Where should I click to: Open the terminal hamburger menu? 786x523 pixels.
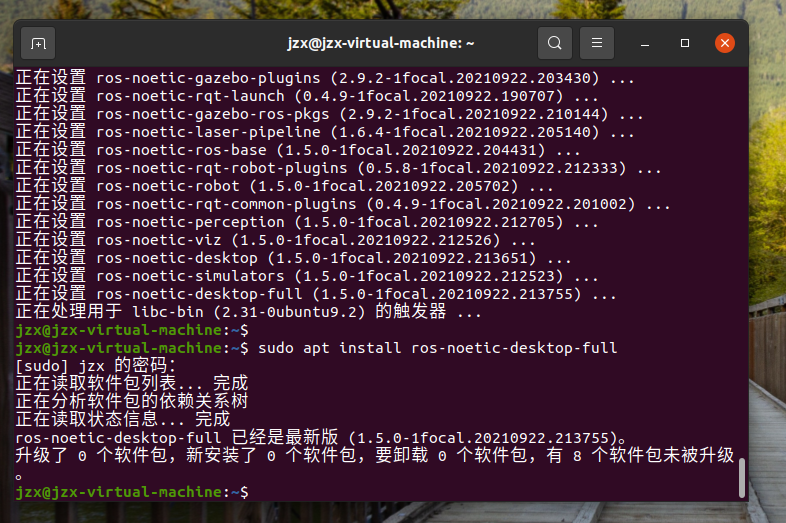coord(597,43)
